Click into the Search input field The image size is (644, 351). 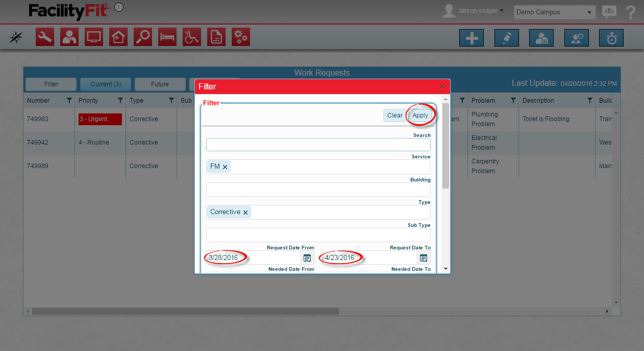tap(318, 145)
